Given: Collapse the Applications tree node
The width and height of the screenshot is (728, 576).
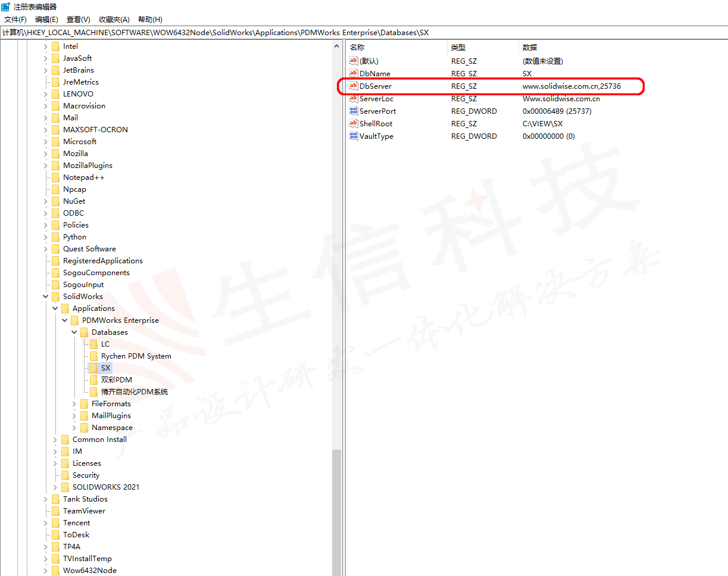Looking at the screenshot, I should pyautogui.click(x=55, y=309).
